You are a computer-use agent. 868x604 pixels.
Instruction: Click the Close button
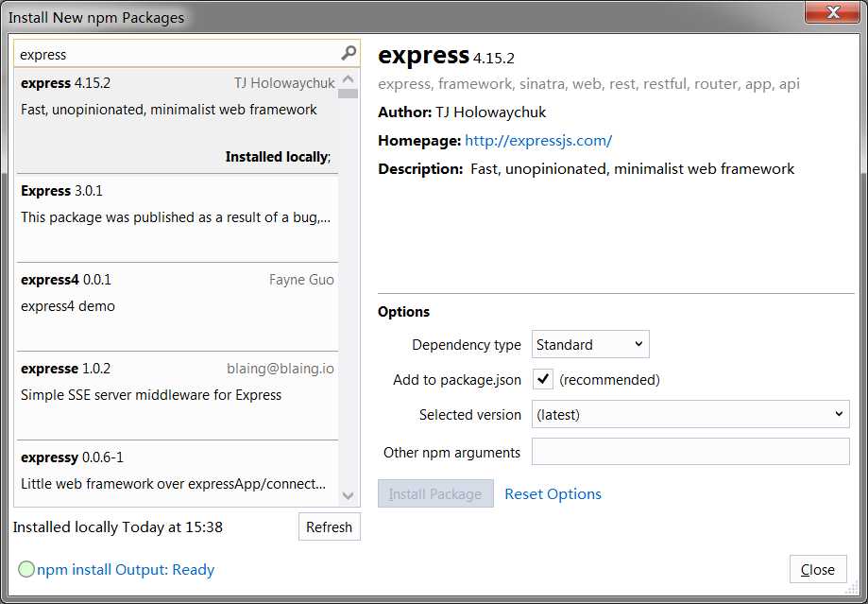(x=818, y=569)
